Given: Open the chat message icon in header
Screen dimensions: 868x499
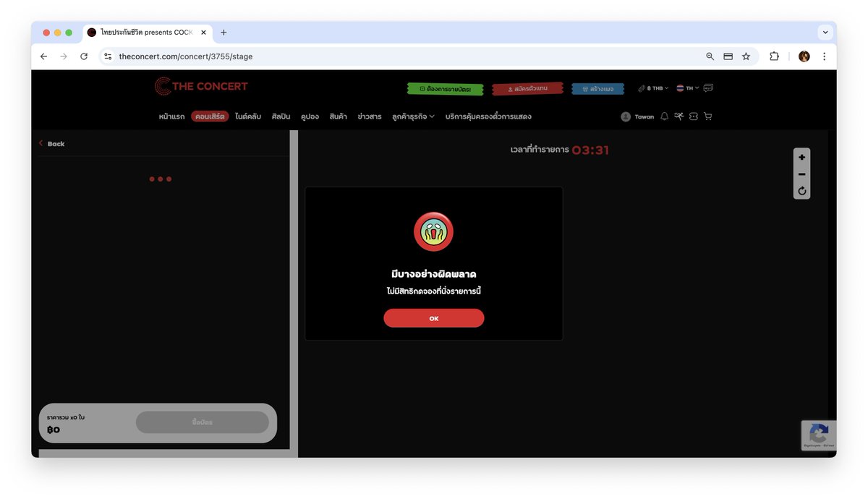Looking at the screenshot, I should [708, 88].
